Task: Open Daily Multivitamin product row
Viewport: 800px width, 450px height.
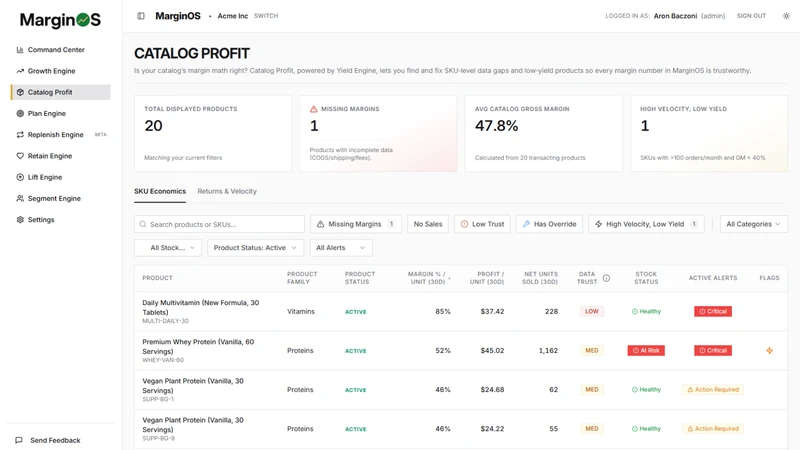Action: click(461, 311)
